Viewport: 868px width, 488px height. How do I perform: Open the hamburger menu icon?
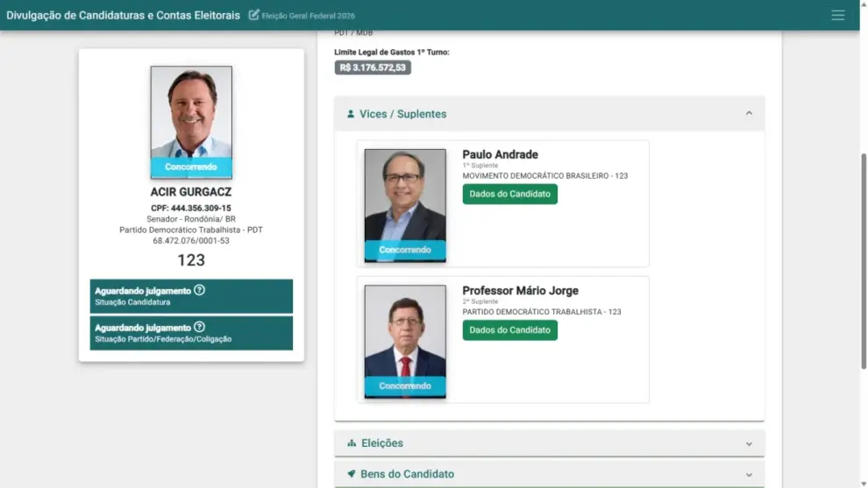(x=837, y=15)
